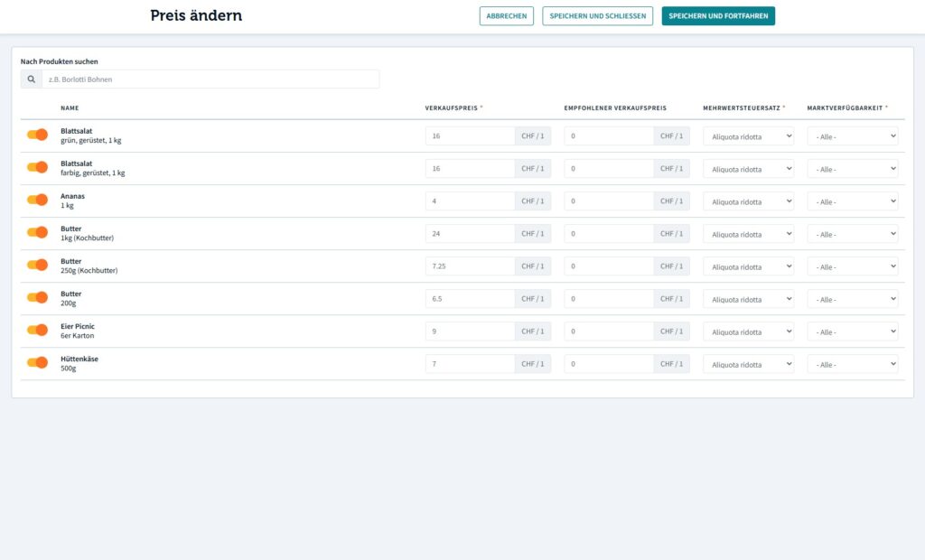Disable the Ananas 1 kg toggle
Screen dimensions: 925x560
pyautogui.click(x=37, y=200)
